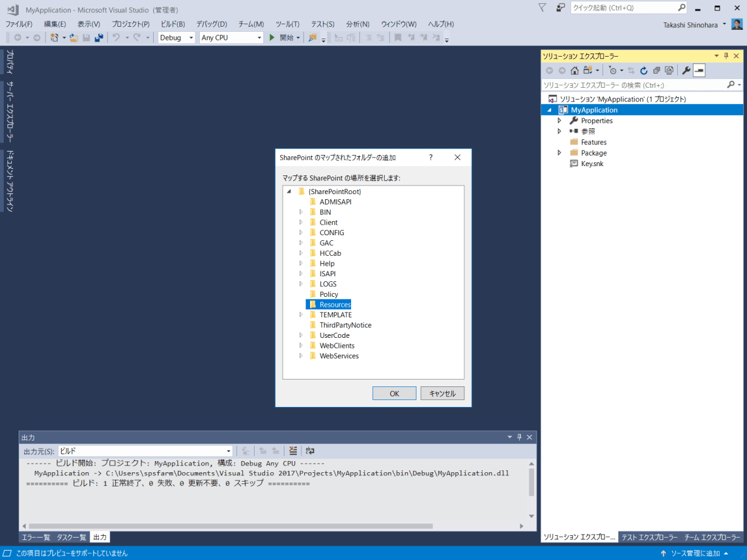Click the Save All toolbar icon
Screen dimensions: 747x560
99,38
